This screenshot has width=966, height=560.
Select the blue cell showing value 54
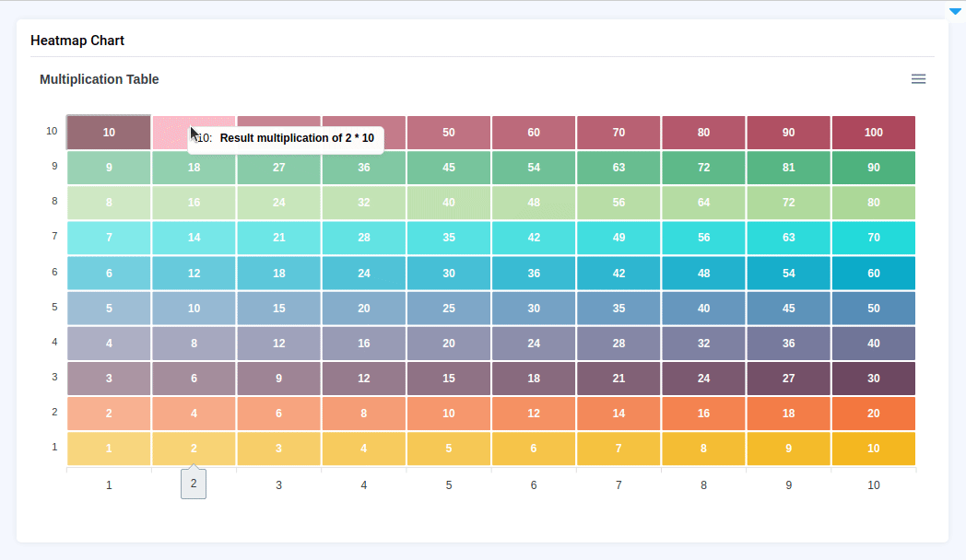788,274
